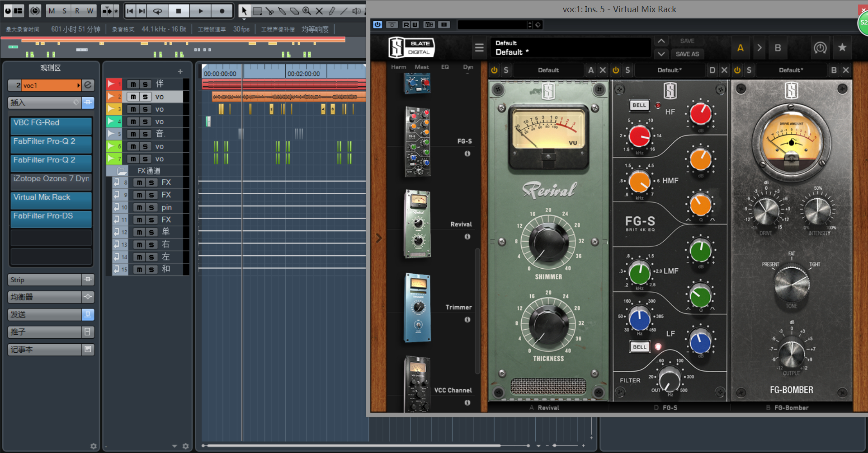Open info for the FG-S browser module

pos(467,154)
